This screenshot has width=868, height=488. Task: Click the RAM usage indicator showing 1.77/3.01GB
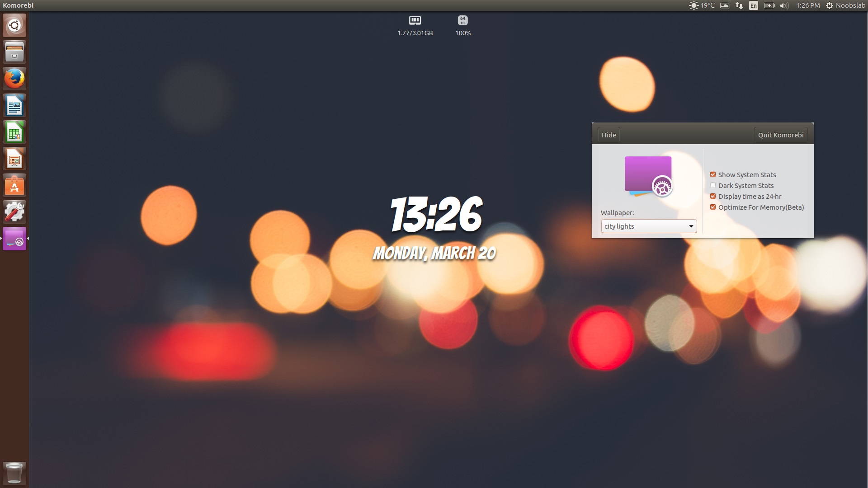point(415,25)
